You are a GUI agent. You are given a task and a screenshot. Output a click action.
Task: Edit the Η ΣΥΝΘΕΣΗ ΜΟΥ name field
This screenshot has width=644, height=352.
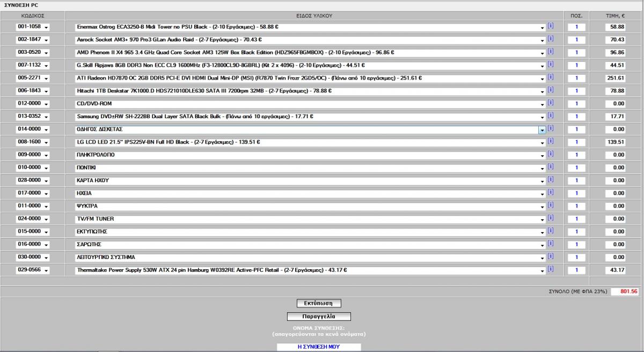(319, 347)
